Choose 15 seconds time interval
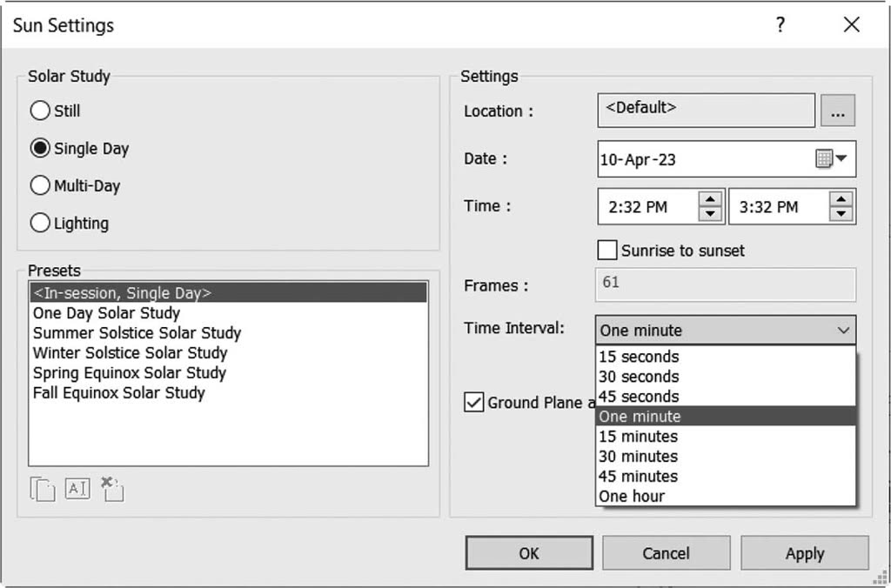Screen dimensions: 891x588 click(726, 357)
